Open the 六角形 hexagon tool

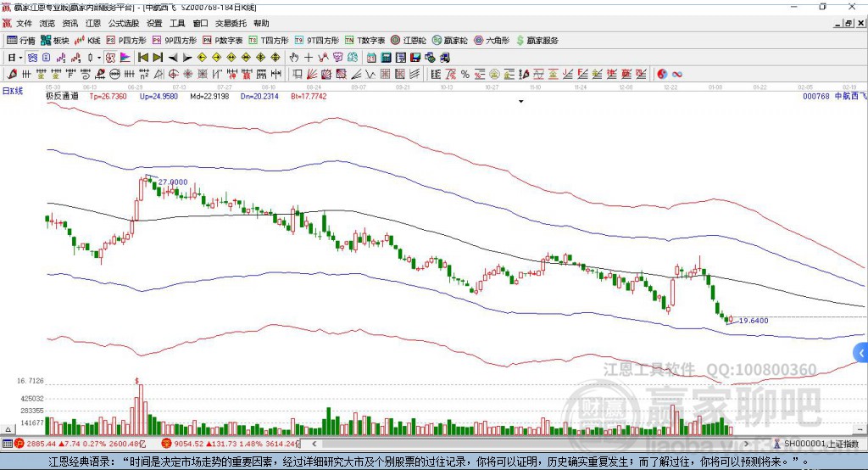[x=492, y=41]
